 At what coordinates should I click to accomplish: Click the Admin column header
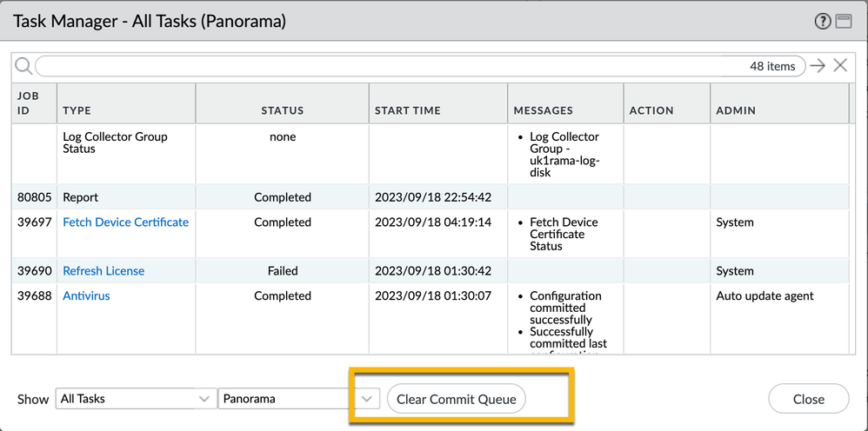(736, 110)
